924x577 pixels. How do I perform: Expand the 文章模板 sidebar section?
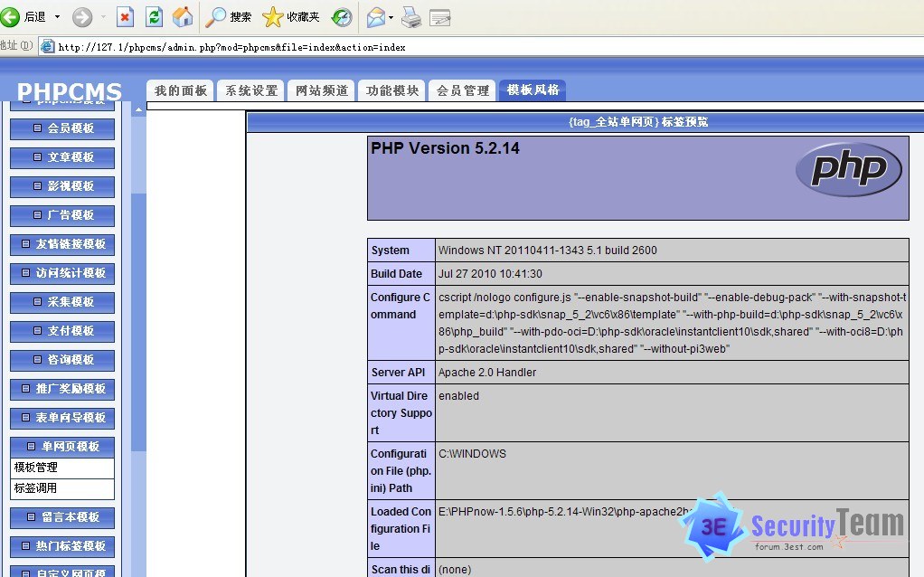[x=62, y=157]
